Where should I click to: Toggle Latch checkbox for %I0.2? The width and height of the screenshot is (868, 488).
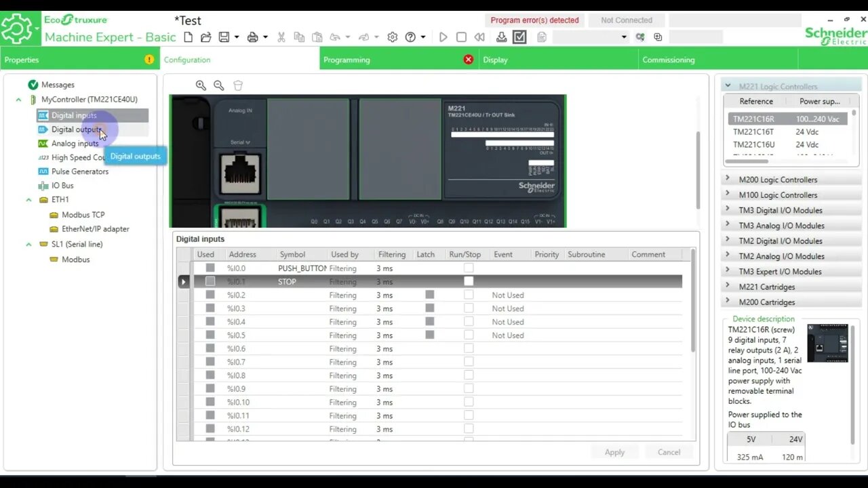[x=429, y=295]
